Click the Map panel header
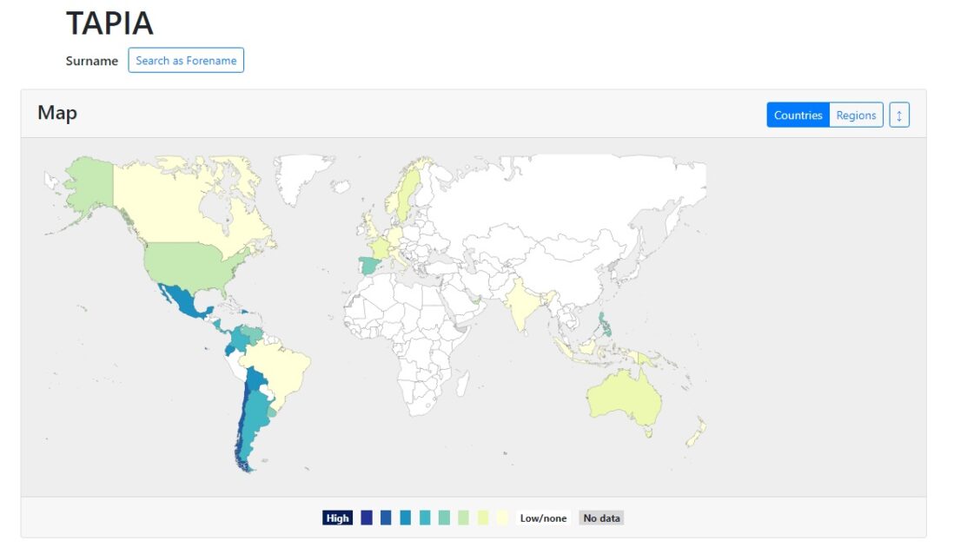 [x=57, y=112]
